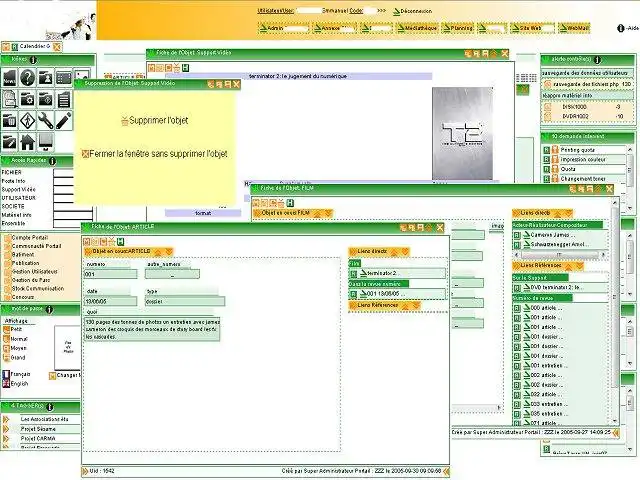
Task: Expand Liens Références in ARTICLE window
Action: coord(416,306)
